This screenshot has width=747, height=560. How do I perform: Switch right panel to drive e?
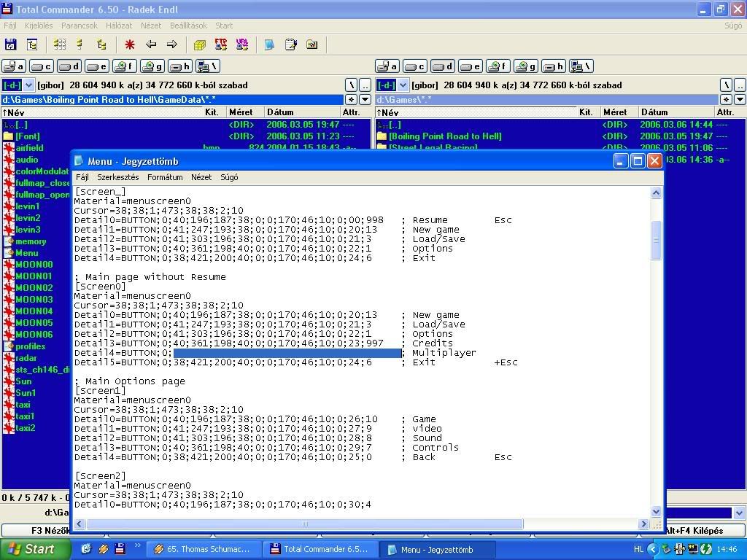[x=469, y=66]
